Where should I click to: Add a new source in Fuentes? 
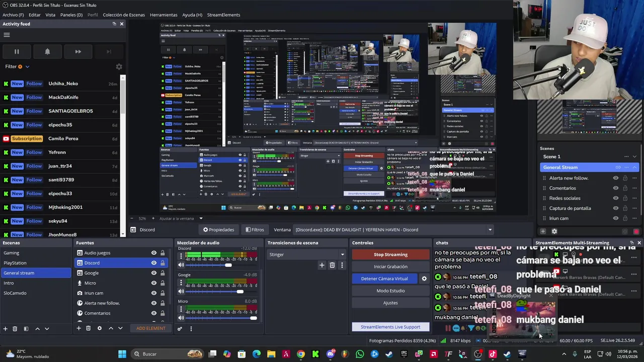coord(78,328)
